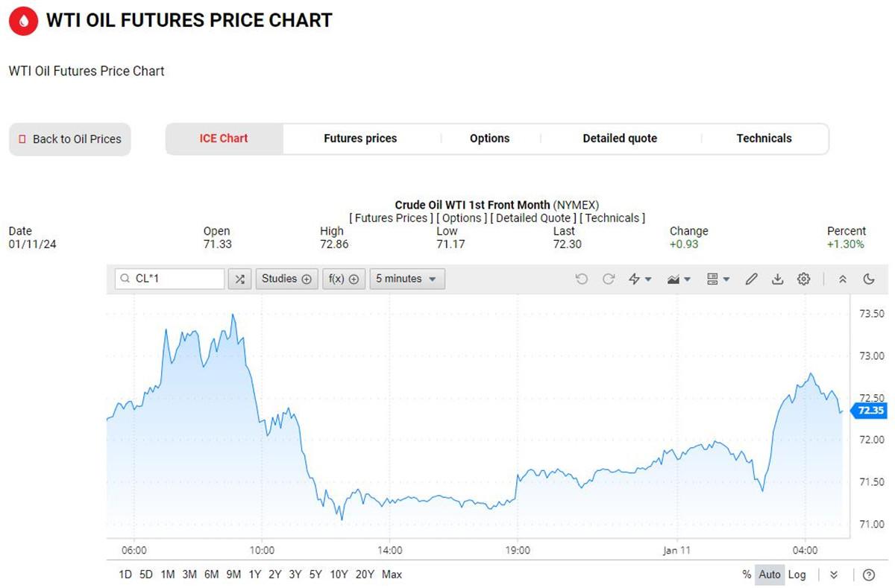The height and width of the screenshot is (588, 895).
Task: Select the 1Y time range
Action: click(255, 575)
